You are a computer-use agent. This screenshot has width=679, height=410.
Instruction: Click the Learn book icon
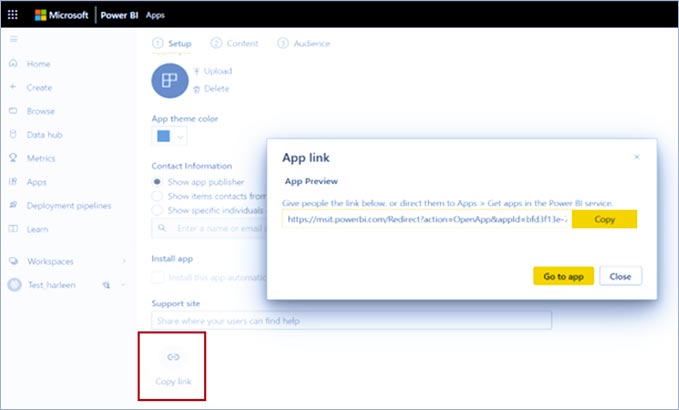pyautogui.click(x=13, y=229)
